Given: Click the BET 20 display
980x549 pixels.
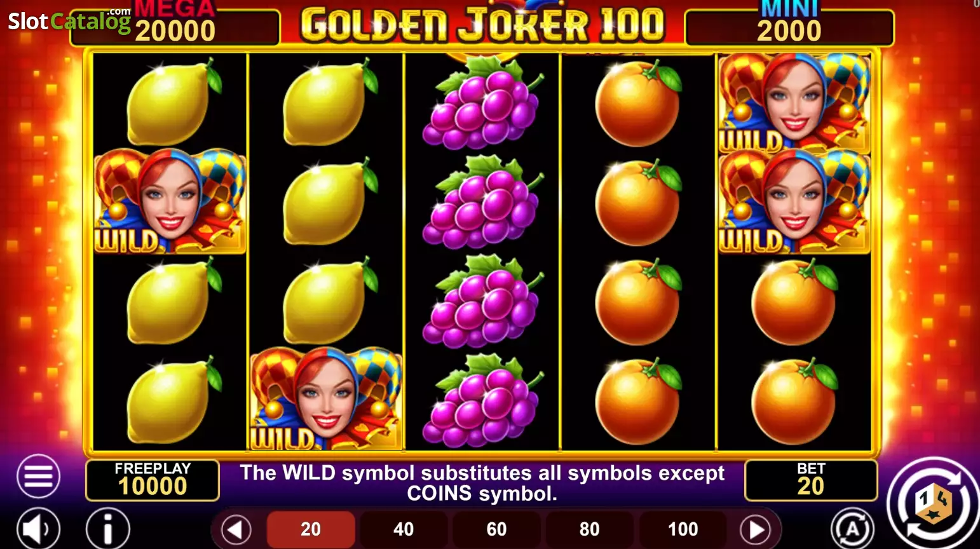Looking at the screenshot, I should point(811,480).
